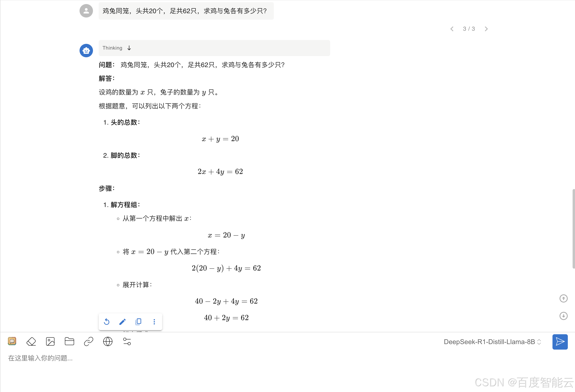This screenshot has height=392, width=575.
Task: Go to the next response version
Action: [x=486, y=29]
